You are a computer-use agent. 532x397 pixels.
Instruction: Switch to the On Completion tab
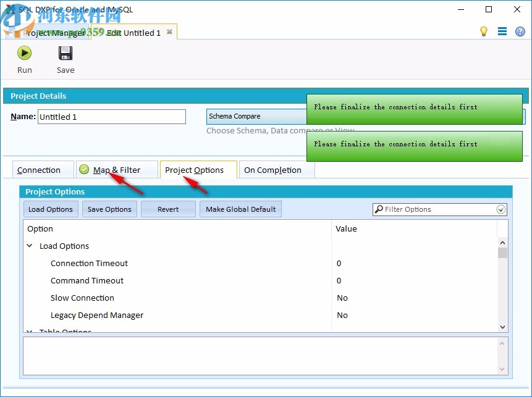(275, 169)
